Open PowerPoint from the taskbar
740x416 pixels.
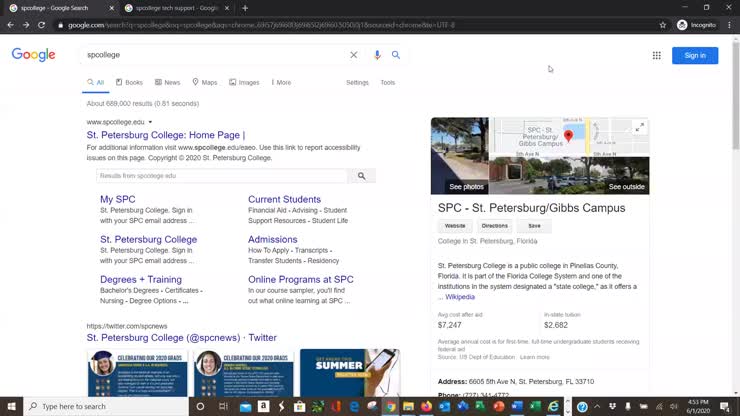click(x=499, y=406)
